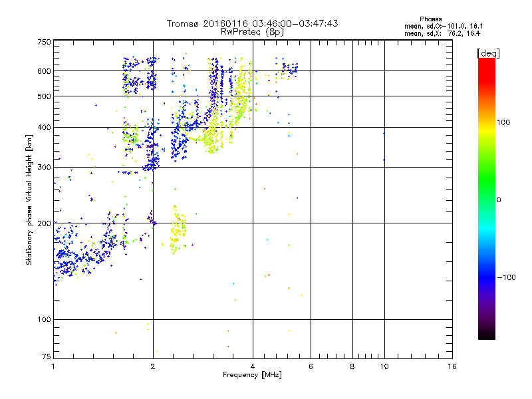Image resolution: width=532 pixels, height=399 pixels.
Task: Click the x-axis tick label '2'
Action: point(153,366)
